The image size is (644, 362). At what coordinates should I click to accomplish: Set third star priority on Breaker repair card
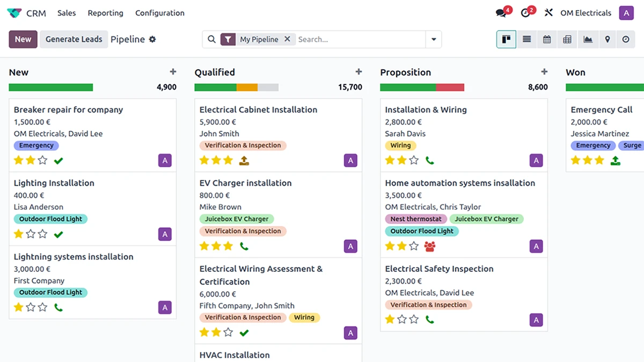(x=42, y=160)
